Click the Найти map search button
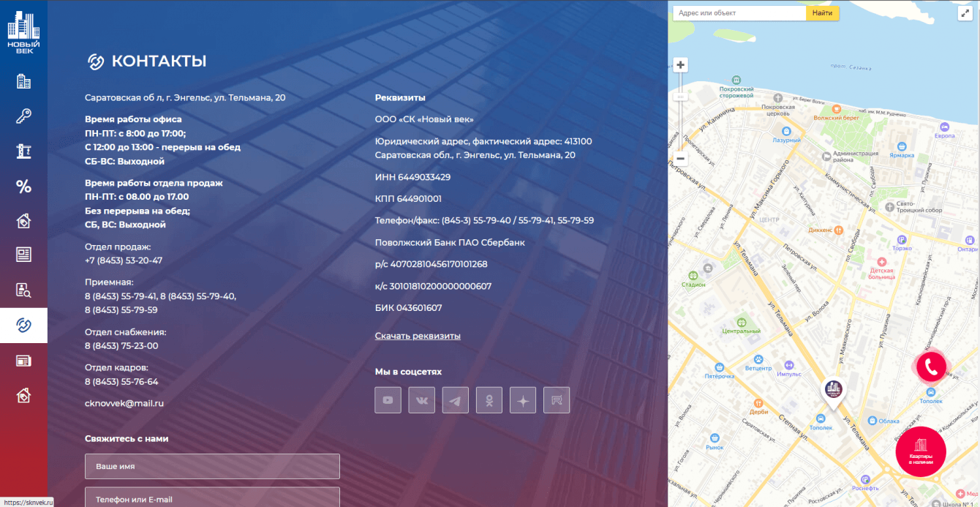The image size is (980, 507). pyautogui.click(x=823, y=13)
